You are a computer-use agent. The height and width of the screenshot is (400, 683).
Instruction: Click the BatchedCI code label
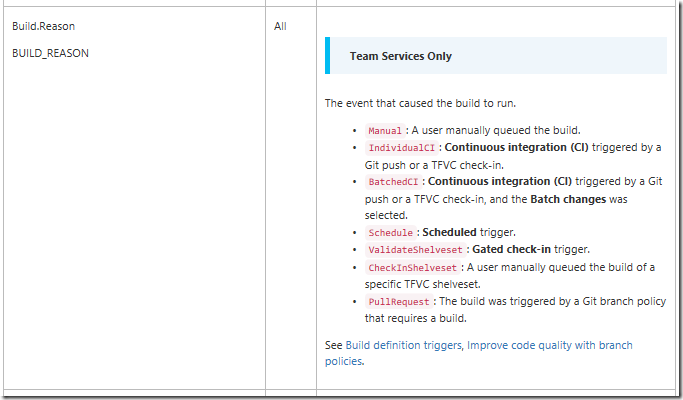point(393,182)
